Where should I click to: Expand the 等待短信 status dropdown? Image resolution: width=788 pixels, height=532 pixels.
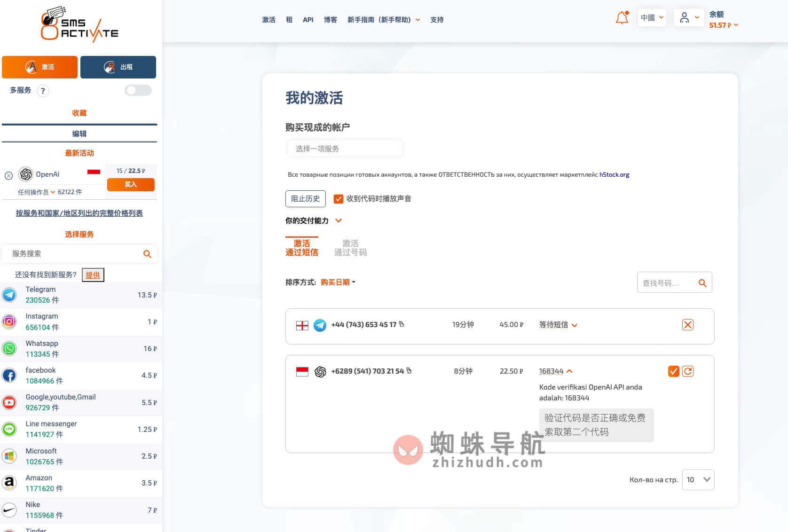[x=558, y=324]
